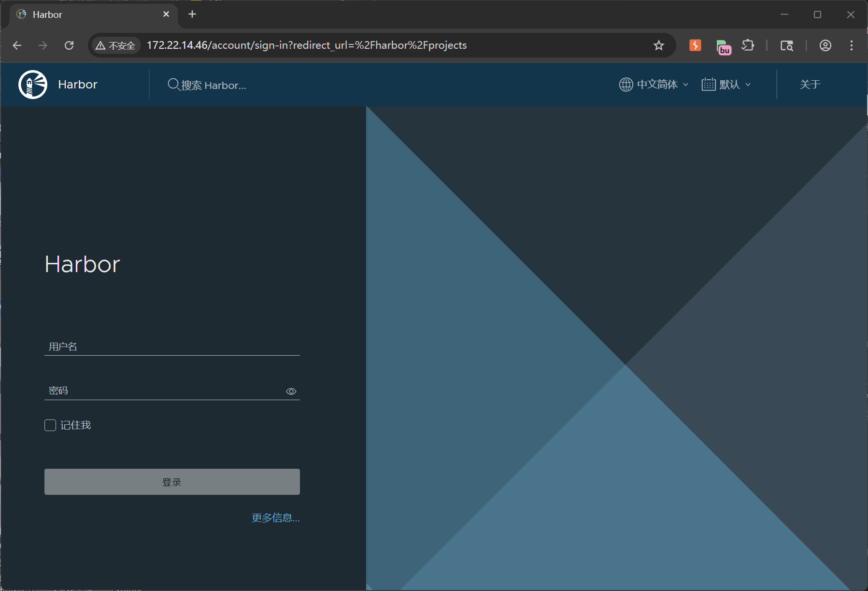
Task: Click the '不安全' site security warning
Action: point(115,45)
